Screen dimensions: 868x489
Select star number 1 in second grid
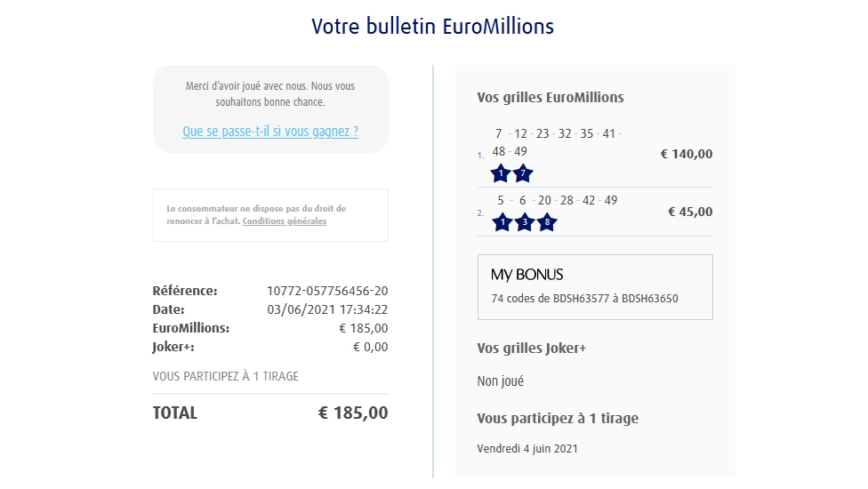coord(502,222)
